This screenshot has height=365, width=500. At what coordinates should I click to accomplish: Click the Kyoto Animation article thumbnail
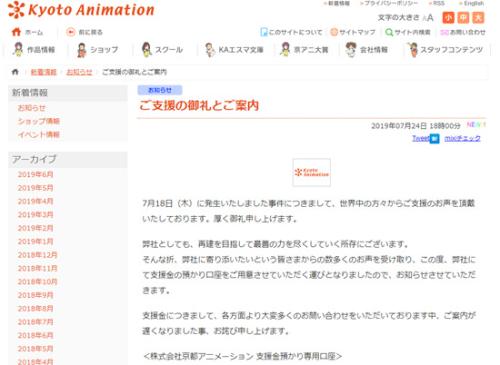(312, 172)
